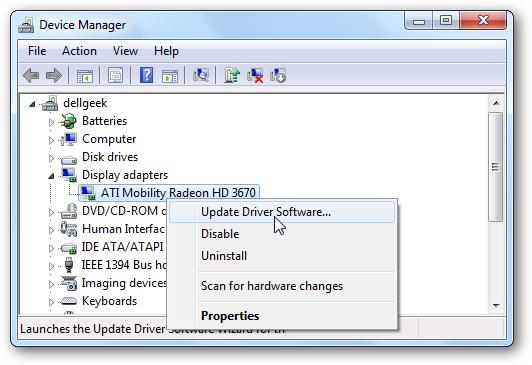Choose Uninstall from the context menu
532x365 pixels.
[282, 256]
